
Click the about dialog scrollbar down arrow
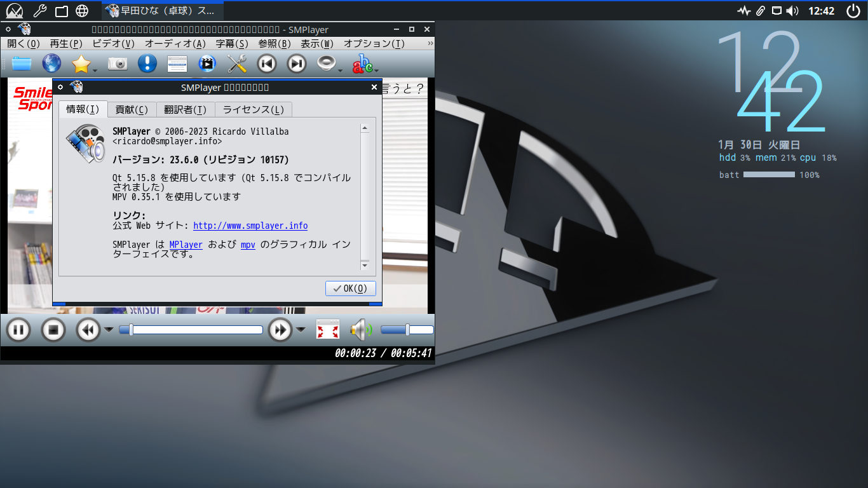click(x=365, y=264)
